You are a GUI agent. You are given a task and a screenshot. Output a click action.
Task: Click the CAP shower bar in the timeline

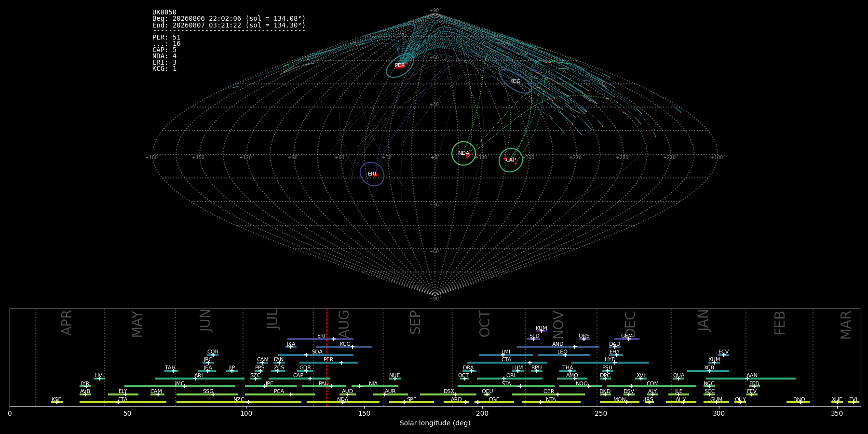point(299,379)
